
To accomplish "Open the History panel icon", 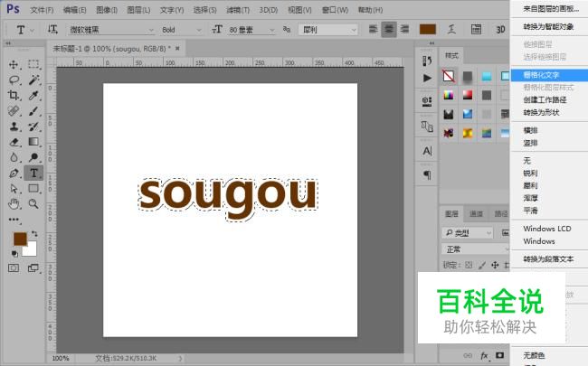I will point(427,61).
